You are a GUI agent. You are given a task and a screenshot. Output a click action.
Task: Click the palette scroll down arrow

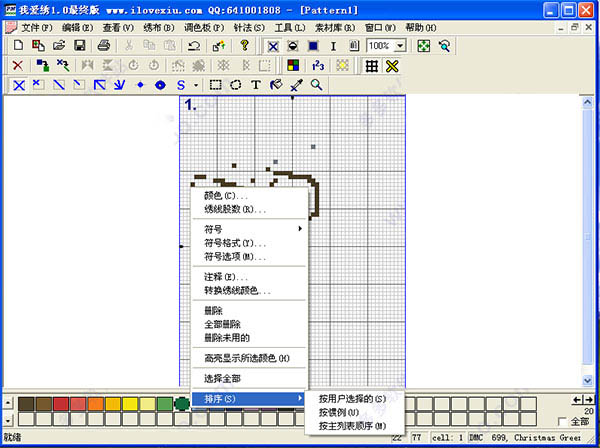tap(8, 420)
